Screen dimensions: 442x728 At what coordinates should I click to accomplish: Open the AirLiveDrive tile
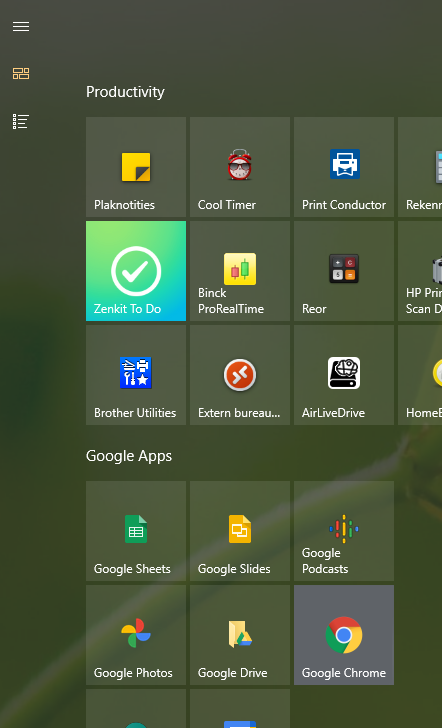click(344, 375)
